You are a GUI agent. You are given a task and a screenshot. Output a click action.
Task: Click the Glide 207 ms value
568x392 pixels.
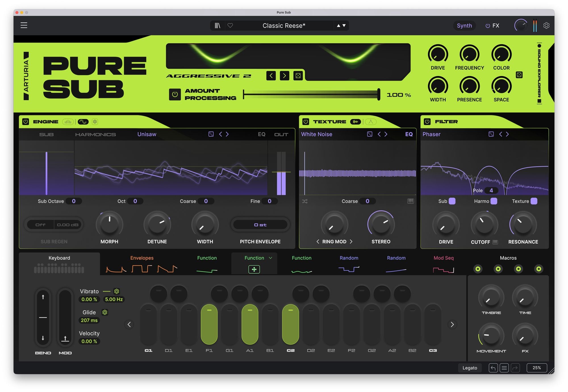tap(89, 320)
